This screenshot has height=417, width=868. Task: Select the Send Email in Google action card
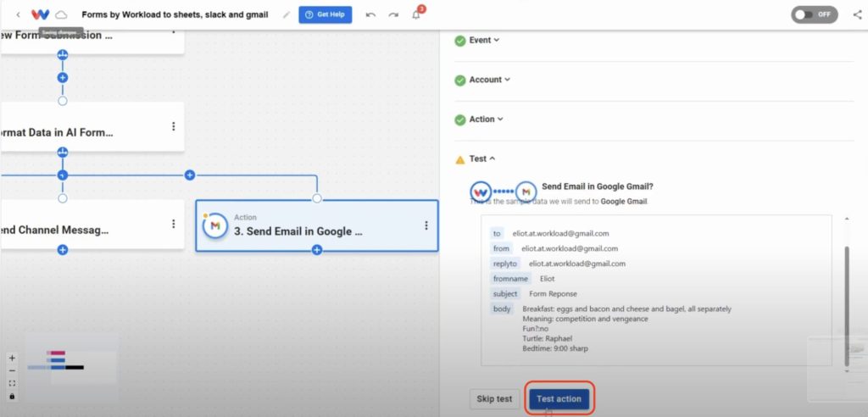click(x=317, y=225)
